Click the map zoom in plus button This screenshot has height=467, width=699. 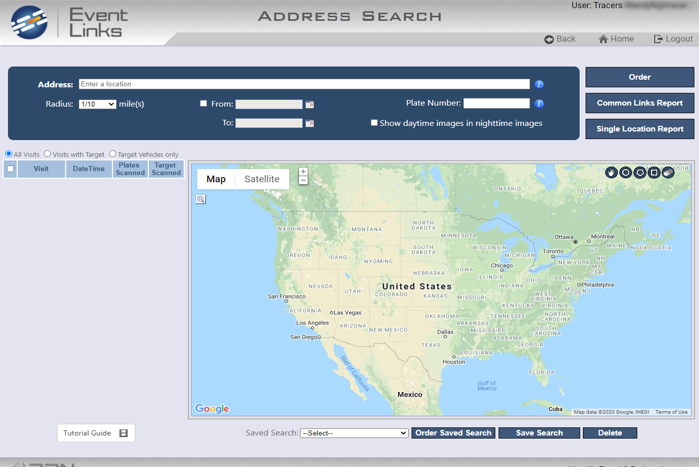[303, 172]
